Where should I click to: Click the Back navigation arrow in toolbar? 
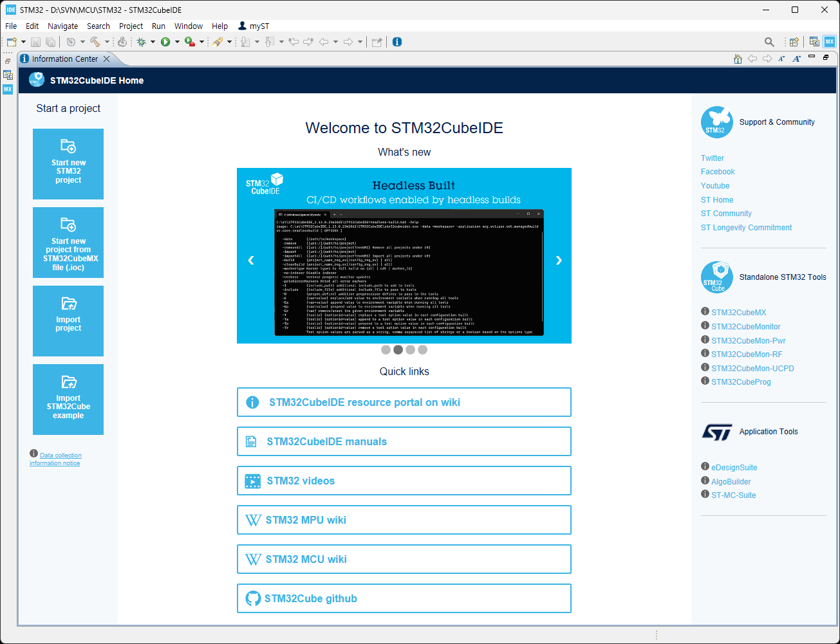tap(324, 42)
